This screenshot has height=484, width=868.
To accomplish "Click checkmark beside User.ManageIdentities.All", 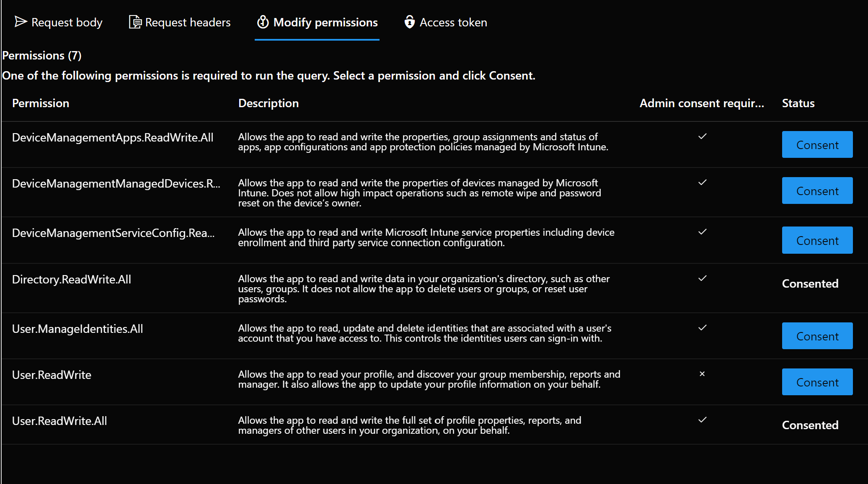I will coord(702,328).
